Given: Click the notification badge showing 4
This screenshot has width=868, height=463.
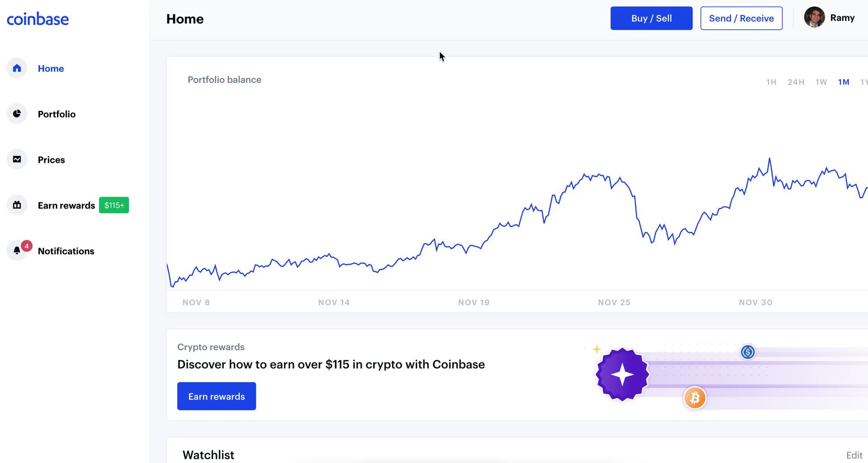Looking at the screenshot, I should coord(26,246).
